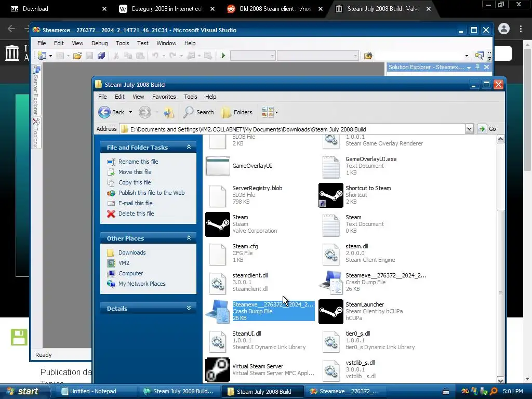This screenshot has width=532, height=399.
Task: Select GameOverlayUI.exe text document icon
Action: pyautogui.click(x=331, y=167)
